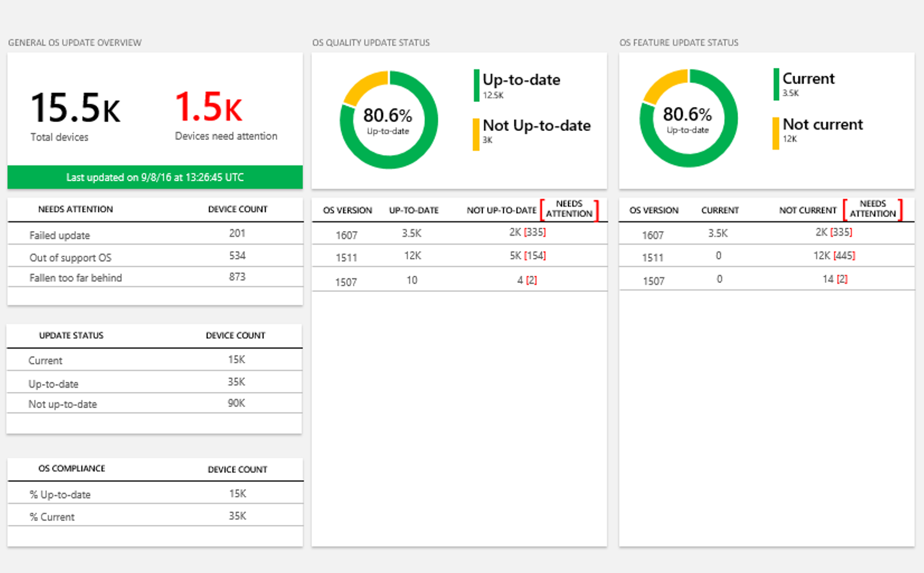Open the red 1.5K Devices need attention figure
Image resolution: width=924 pixels, height=573 pixels.
pos(226,115)
